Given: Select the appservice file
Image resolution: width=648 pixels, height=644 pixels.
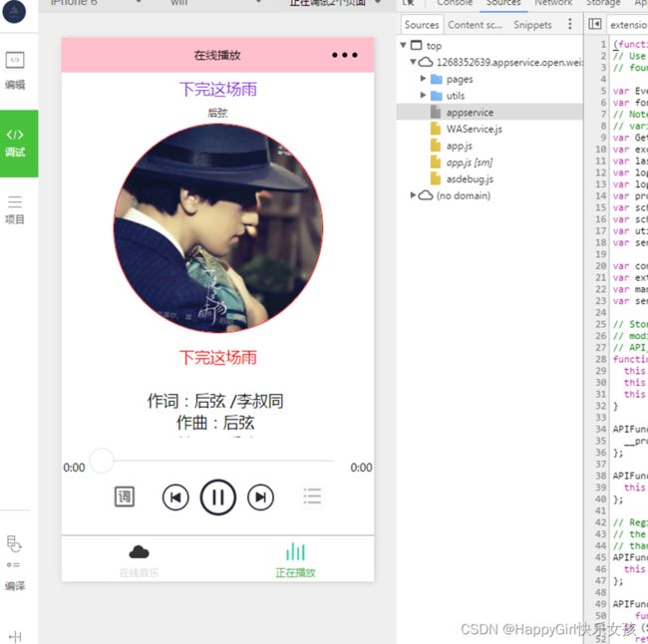Looking at the screenshot, I should click(x=489, y=112).
